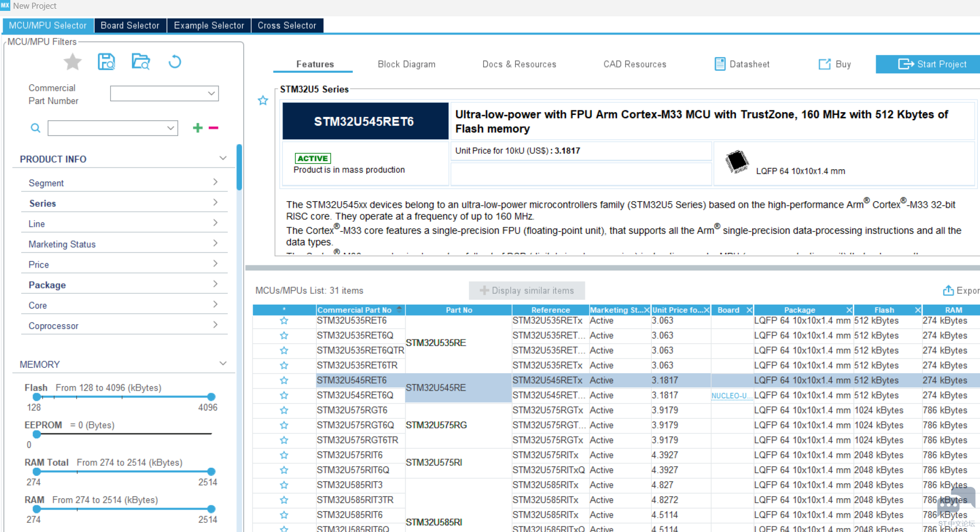Click the magnifier search icon in filters
Screen dimensions: 980x532
35,128
